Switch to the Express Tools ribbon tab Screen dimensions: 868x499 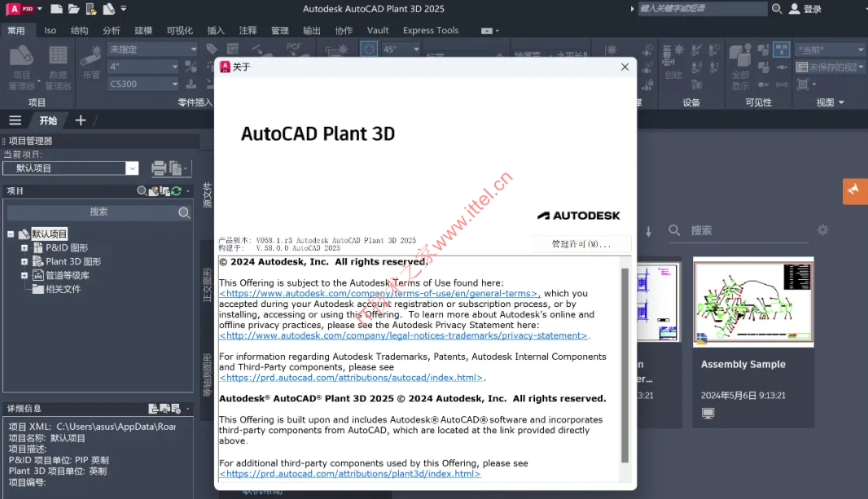point(431,30)
